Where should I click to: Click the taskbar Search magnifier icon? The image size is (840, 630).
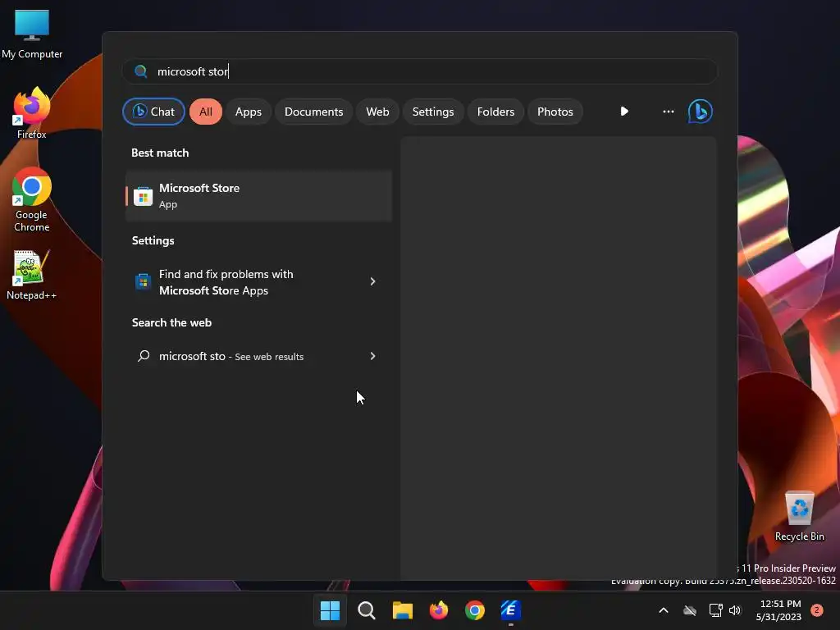pyautogui.click(x=367, y=610)
